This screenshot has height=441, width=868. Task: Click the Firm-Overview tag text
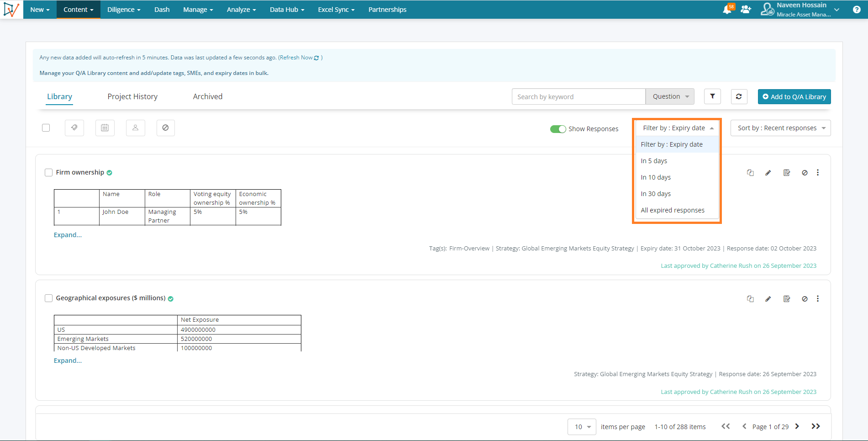469,249
